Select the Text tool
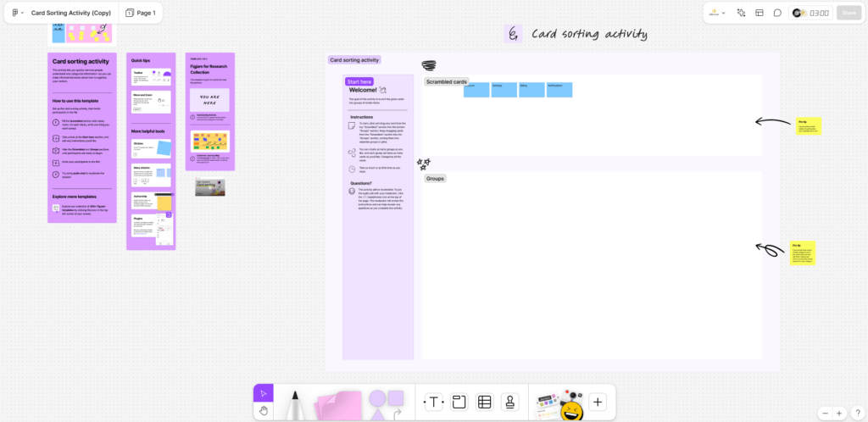This screenshot has width=868, height=422. pos(433,403)
